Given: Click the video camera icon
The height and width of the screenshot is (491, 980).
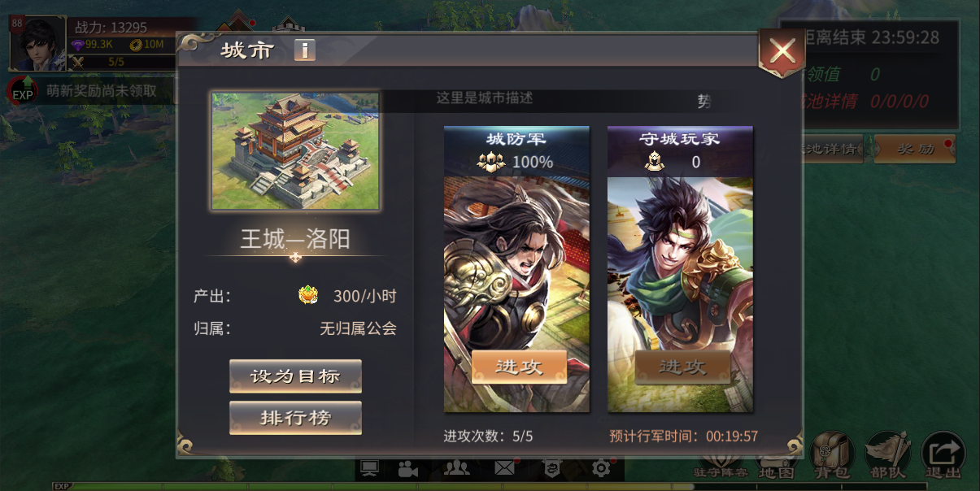Looking at the screenshot, I should 408,468.
